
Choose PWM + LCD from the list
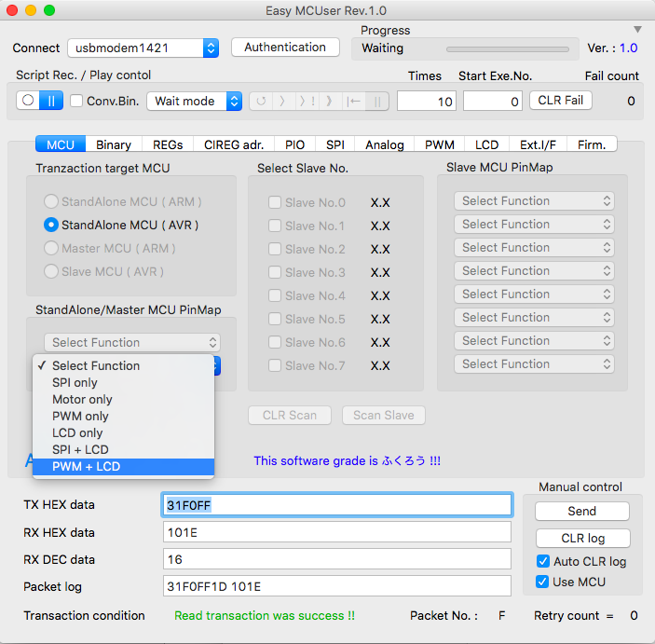86,466
